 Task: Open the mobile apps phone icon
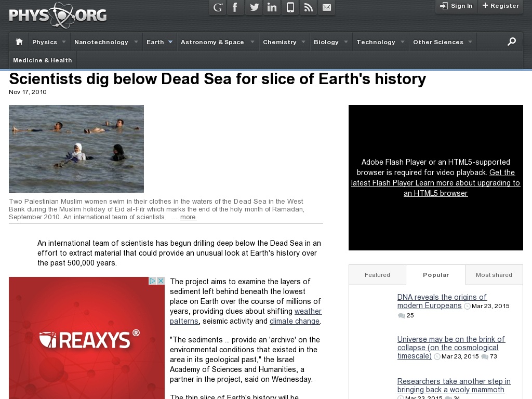290,7
